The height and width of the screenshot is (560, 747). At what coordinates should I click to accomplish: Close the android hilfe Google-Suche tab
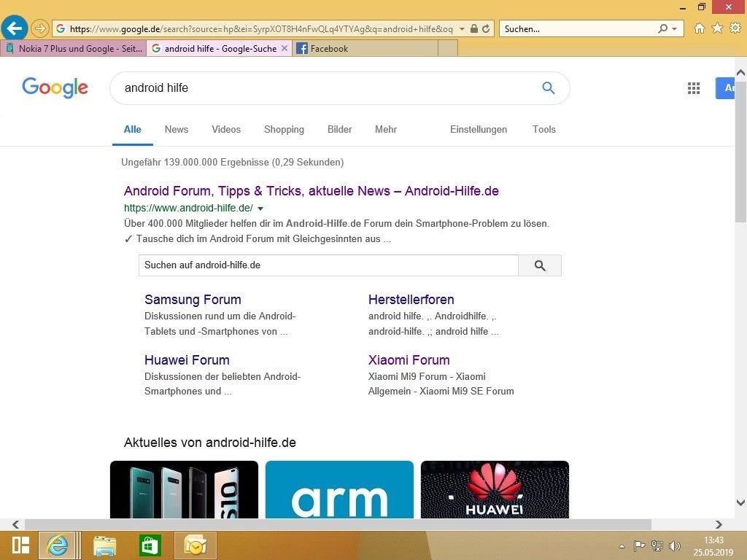[285, 48]
